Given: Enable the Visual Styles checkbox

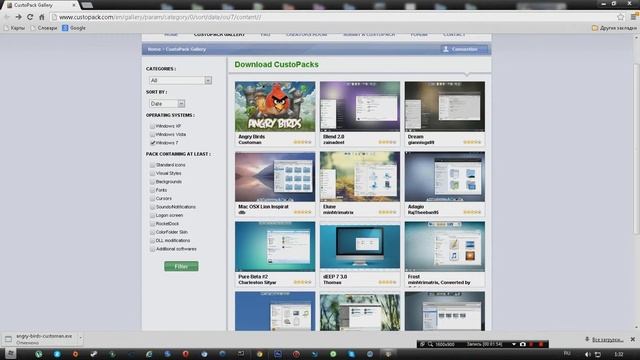Looking at the screenshot, I should coord(153,173).
